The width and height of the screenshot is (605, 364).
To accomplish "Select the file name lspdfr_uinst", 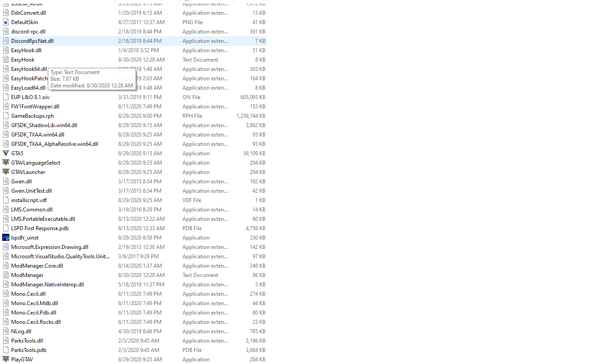I will coord(25,238).
